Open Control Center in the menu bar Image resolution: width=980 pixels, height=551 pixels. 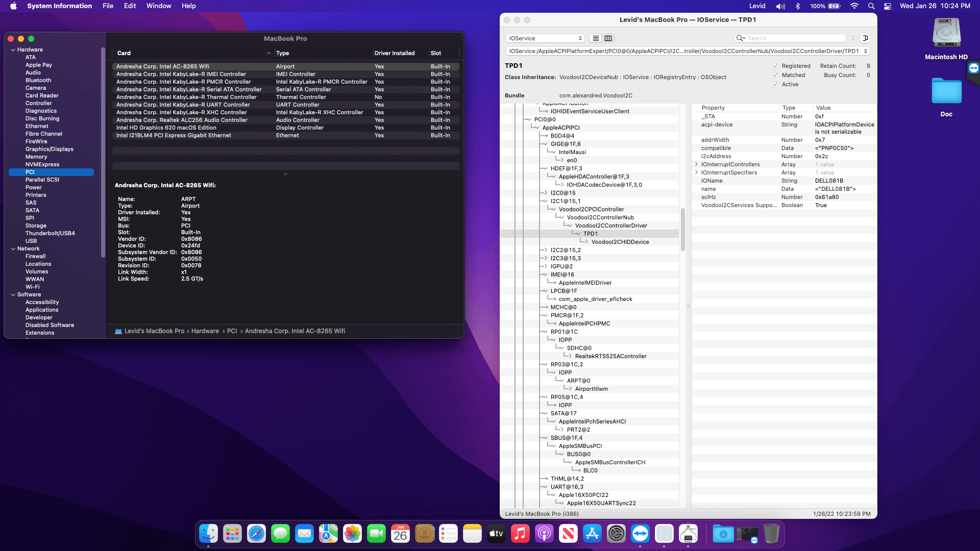click(888, 6)
